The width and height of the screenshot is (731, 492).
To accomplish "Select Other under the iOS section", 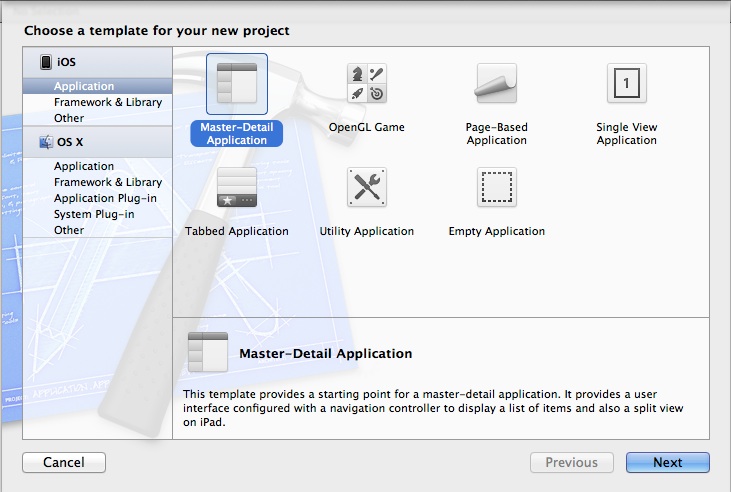I will (69, 118).
